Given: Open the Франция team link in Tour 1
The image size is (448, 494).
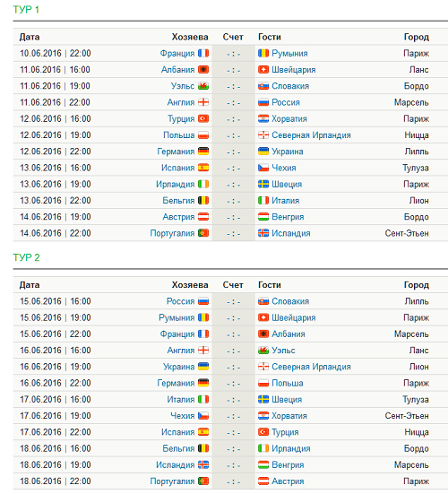Looking at the screenshot, I should (177, 53).
